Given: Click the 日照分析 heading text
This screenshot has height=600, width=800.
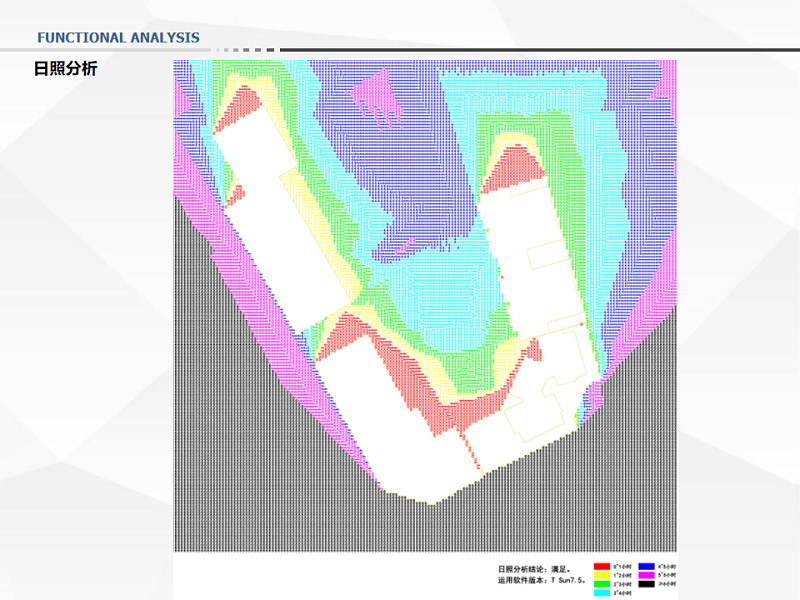Looking at the screenshot, I should (x=66, y=70).
